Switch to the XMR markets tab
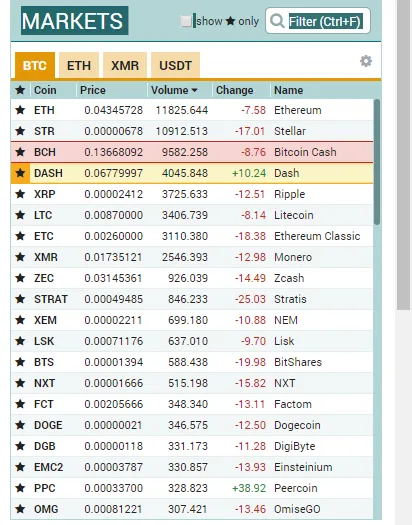The image size is (412, 525). (x=125, y=65)
